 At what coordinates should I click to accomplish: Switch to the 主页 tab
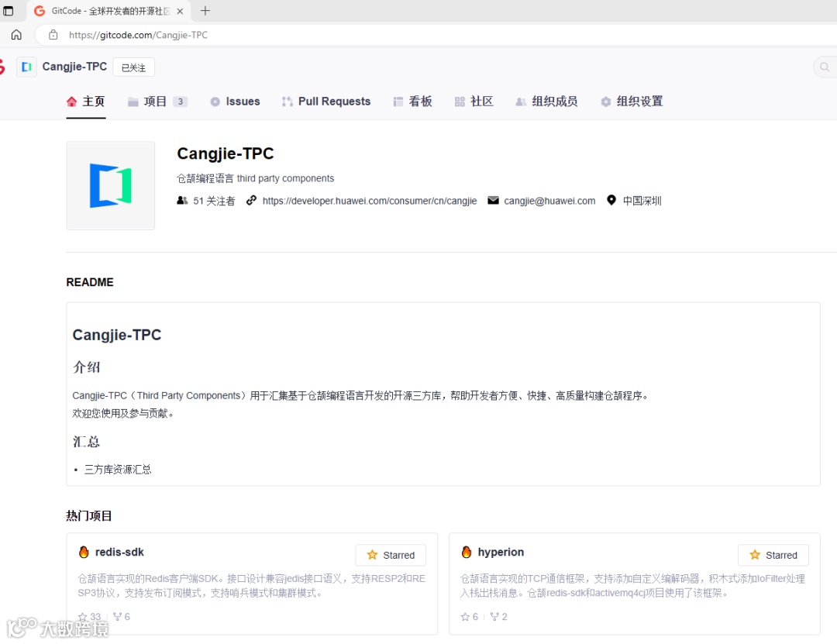85,102
